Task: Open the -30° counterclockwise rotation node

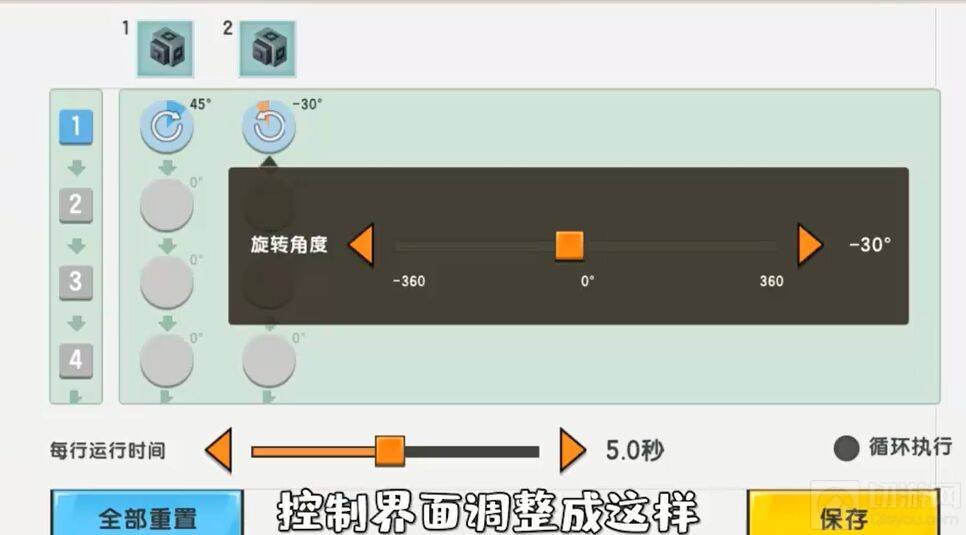Action: tap(269, 126)
